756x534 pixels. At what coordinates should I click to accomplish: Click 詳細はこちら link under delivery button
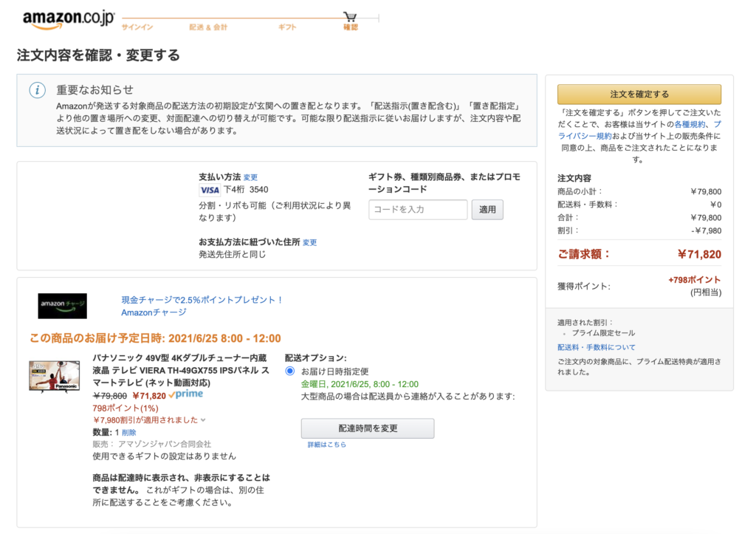point(327,445)
